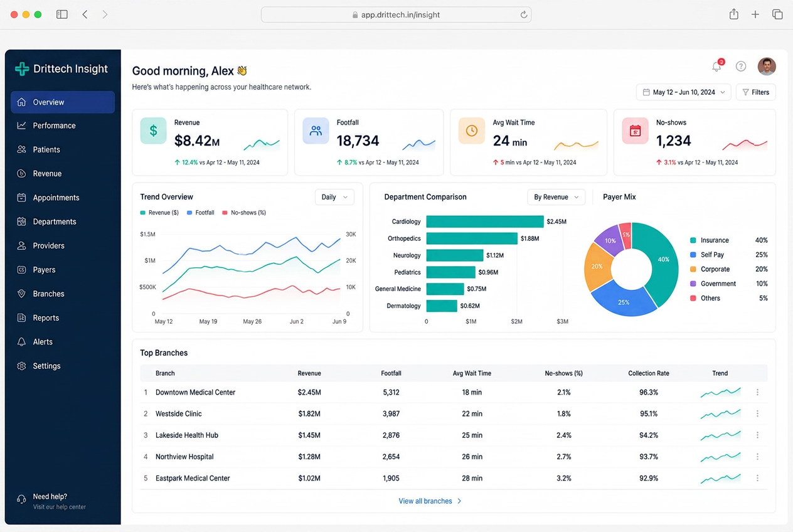
Task: Show Safari tab overview icon
Action: click(x=777, y=14)
